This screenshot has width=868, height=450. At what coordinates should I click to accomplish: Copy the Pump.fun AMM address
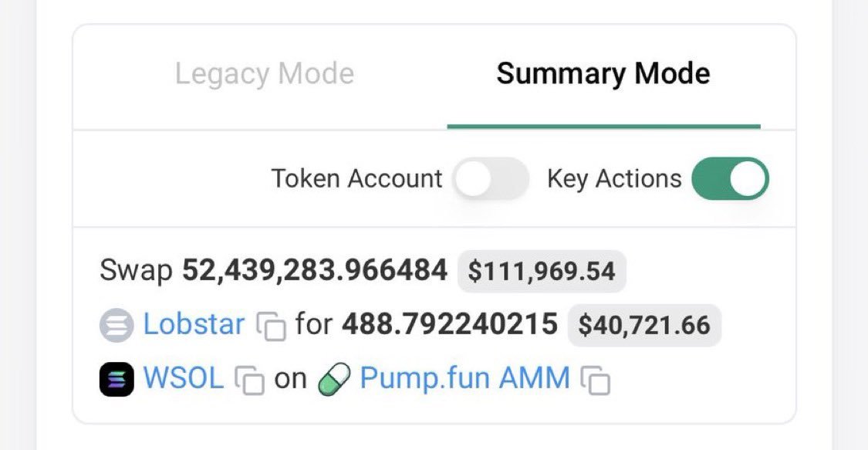(x=596, y=381)
